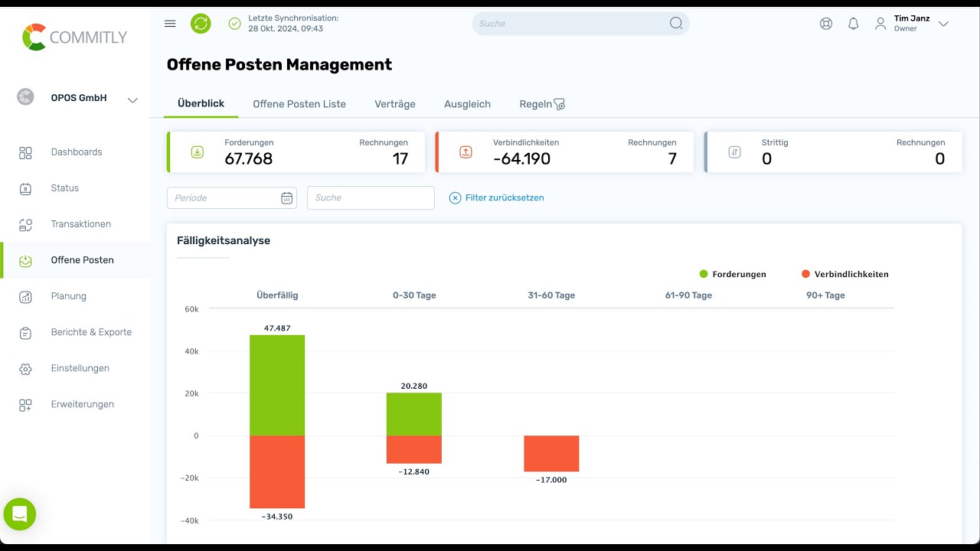
Task: Click the search magnifier icon
Action: pyautogui.click(x=676, y=23)
